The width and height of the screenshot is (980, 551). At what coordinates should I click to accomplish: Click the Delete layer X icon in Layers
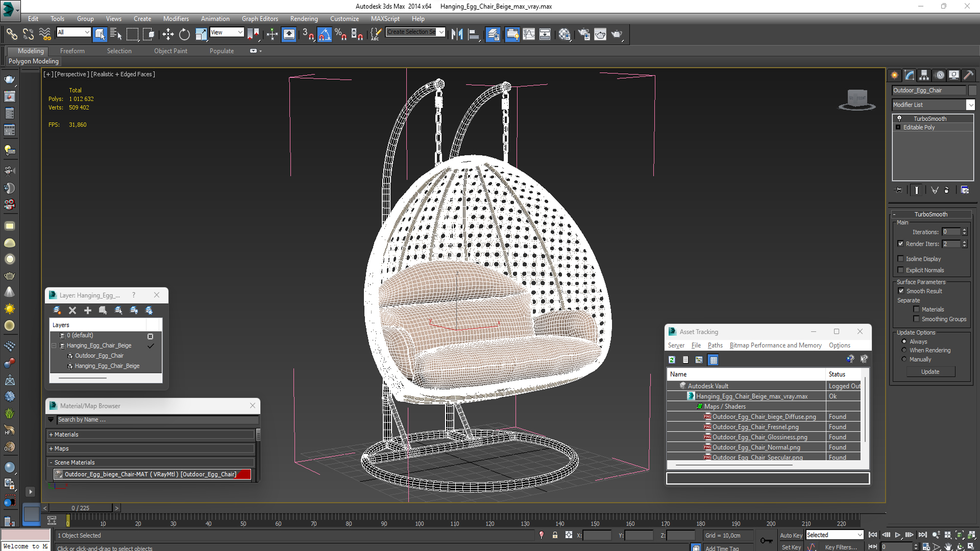(x=72, y=310)
